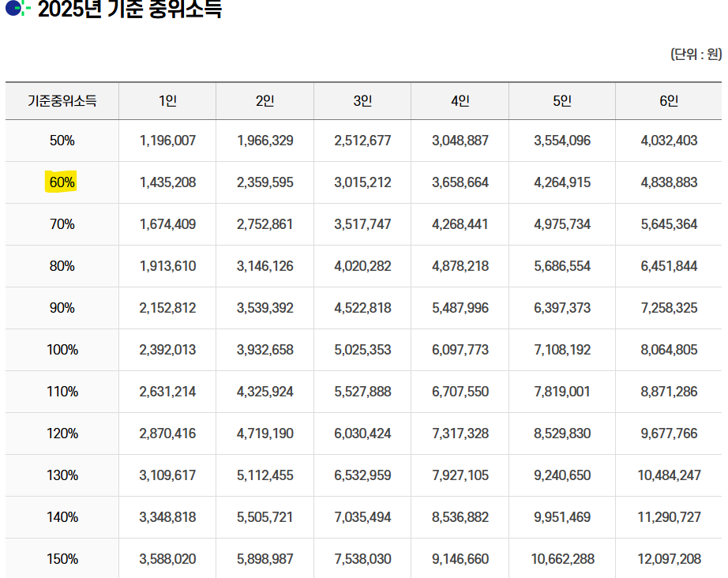728x578 pixels.
Task: Select the 130% row label
Action: click(x=62, y=475)
